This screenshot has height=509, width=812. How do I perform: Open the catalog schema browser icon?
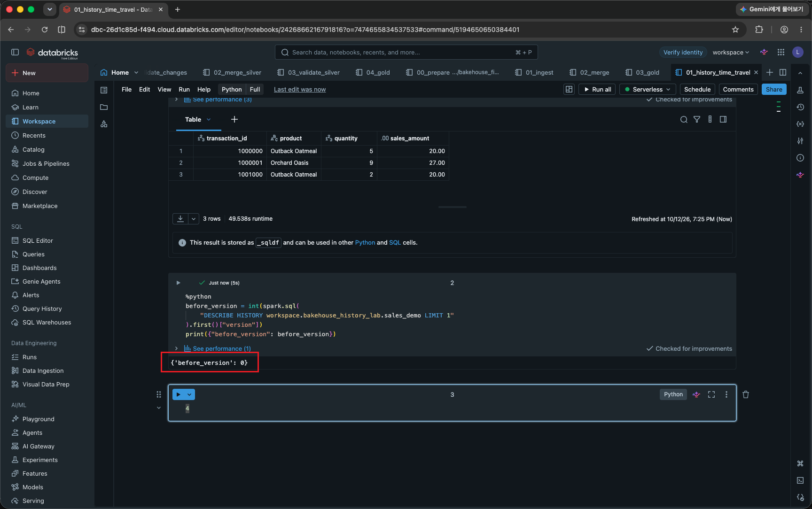(104, 124)
